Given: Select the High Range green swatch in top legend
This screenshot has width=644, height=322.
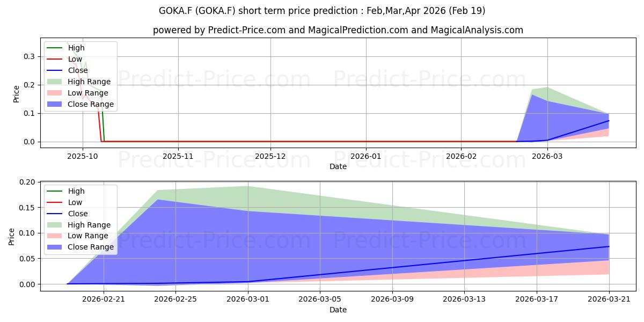Looking at the screenshot, I should click(55, 82).
